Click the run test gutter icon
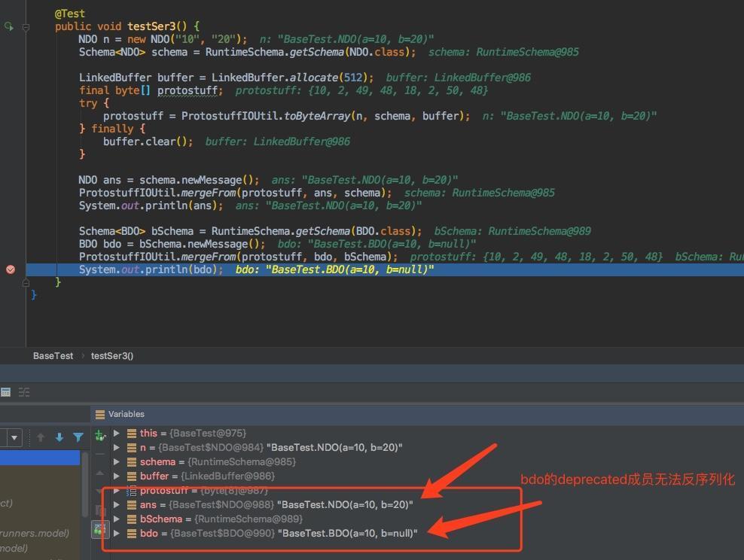 point(9,26)
